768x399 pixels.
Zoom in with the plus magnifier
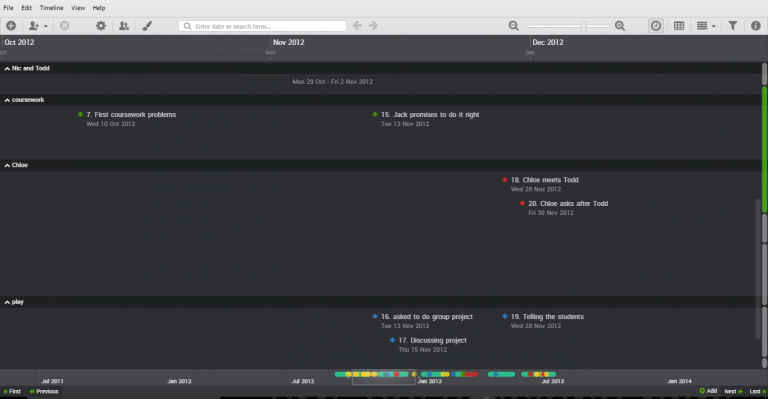pos(620,26)
